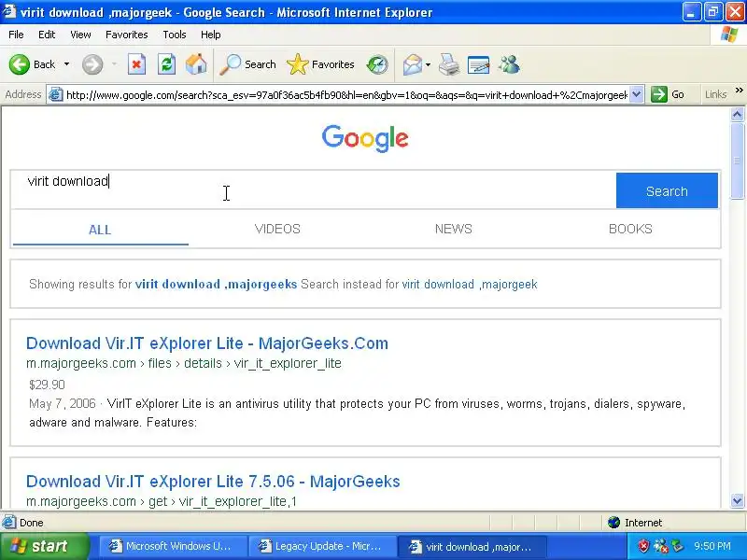Click the Google logo
The height and width of the screenshot is (560, 747).
pos(365,138)
